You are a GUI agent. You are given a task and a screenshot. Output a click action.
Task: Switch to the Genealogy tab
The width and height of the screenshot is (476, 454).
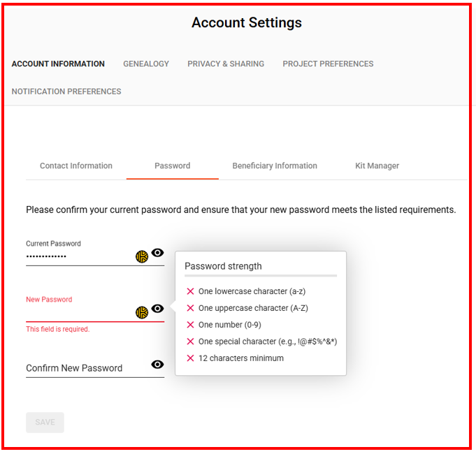146,64
